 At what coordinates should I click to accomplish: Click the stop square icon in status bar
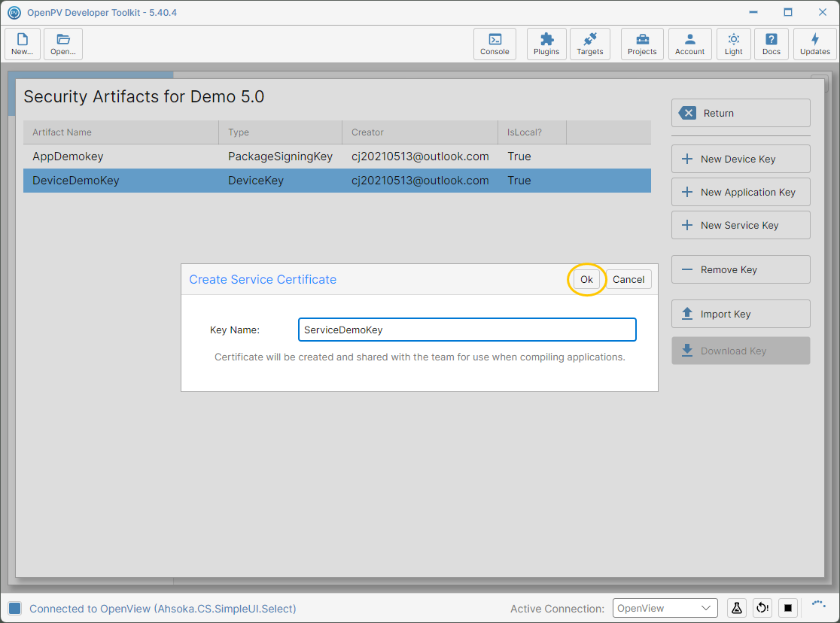(x=788, y=608)
